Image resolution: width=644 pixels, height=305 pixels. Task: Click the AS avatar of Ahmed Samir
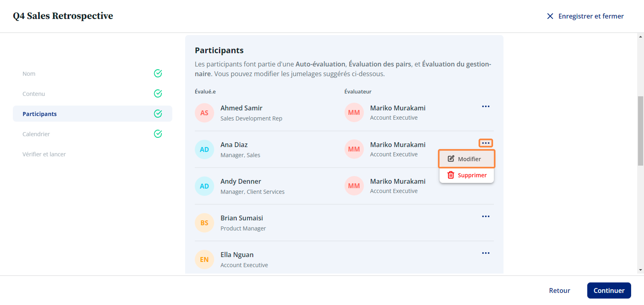click(204, 113)
